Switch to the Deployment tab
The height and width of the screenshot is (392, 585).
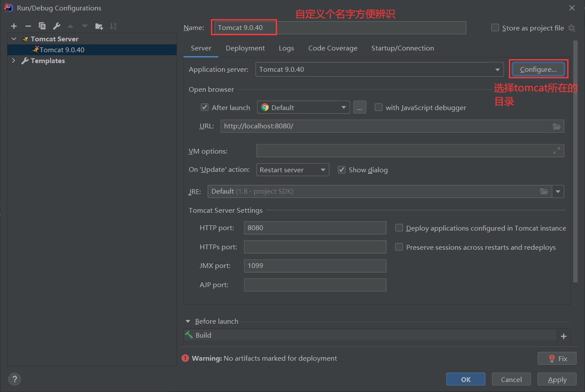point(245,48)
